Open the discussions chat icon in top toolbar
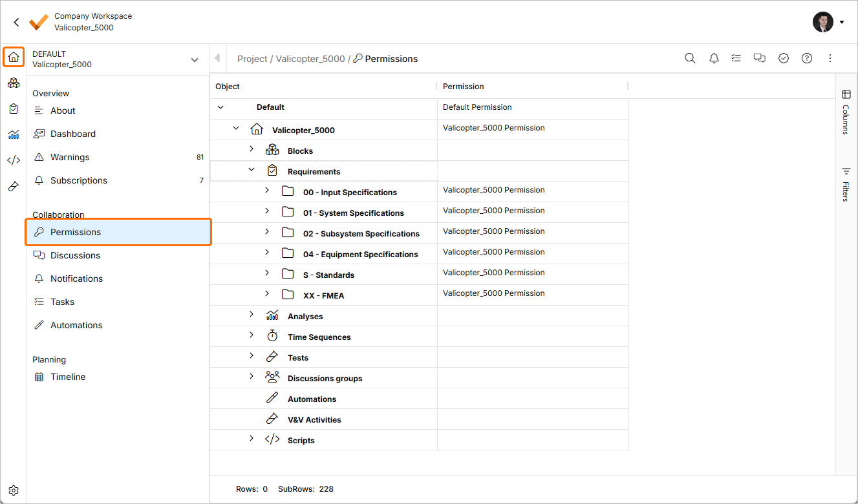 (760, 58)
